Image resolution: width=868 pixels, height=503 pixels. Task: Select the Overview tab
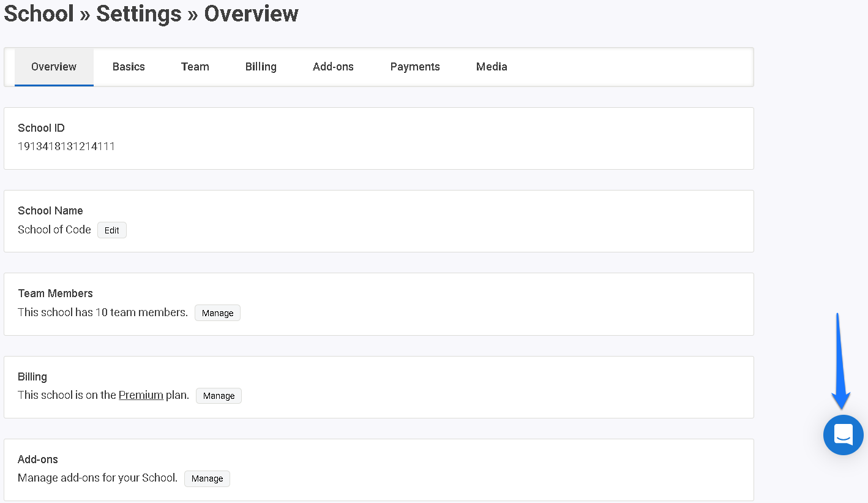[x=54, y=67]
